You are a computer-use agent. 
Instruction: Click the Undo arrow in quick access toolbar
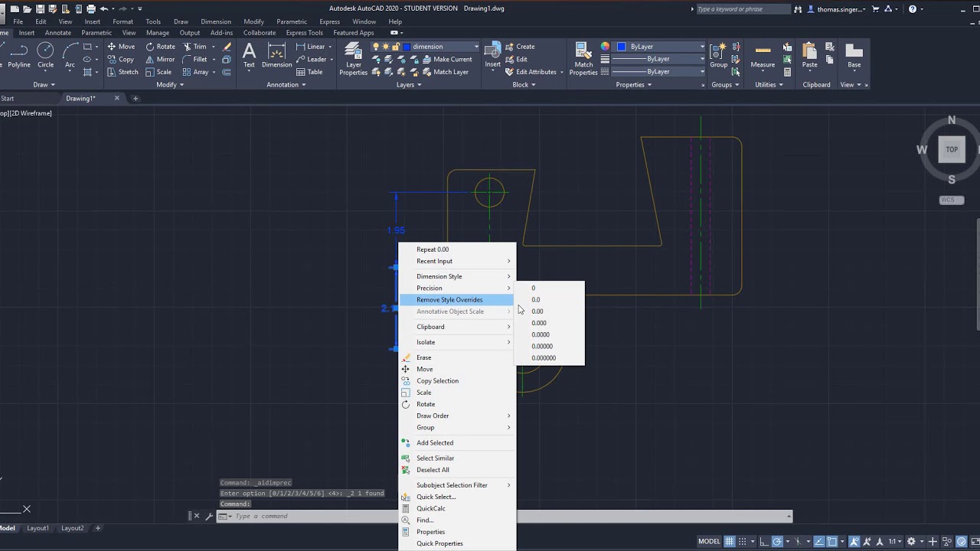tap(104, 8)
